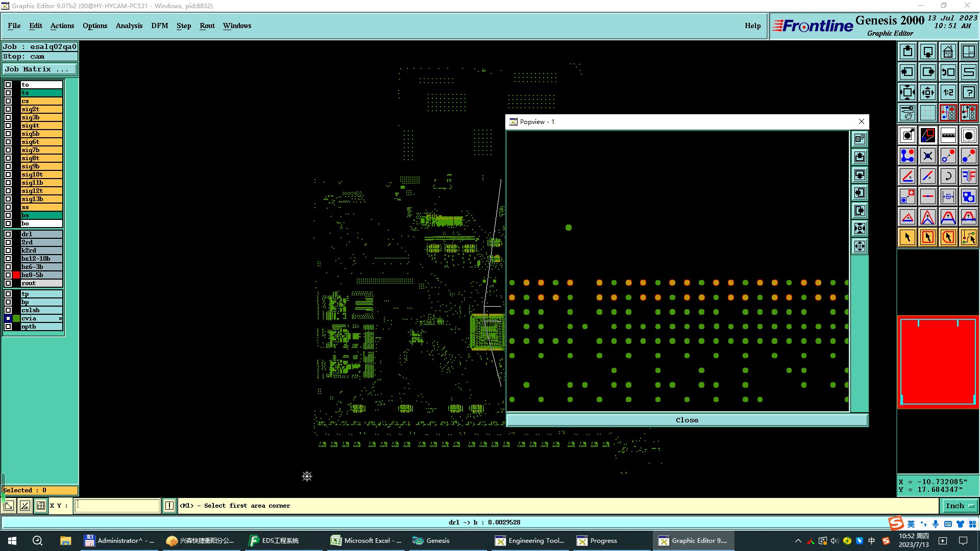Open the DFM menu
The width and height of the screenshot is (980, 551).
click(x=159, y=26)
